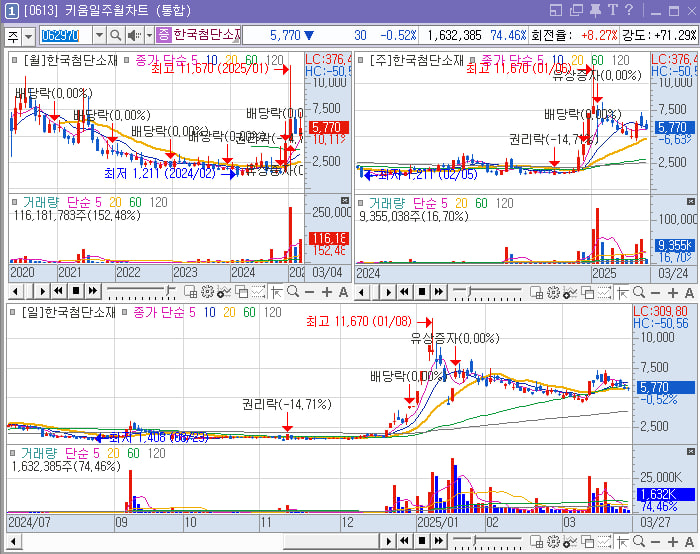Image resolution: width=700 pixels, height=554 pixels.
Task: Click the cascade windows icon in title bar
Action: 576,10
